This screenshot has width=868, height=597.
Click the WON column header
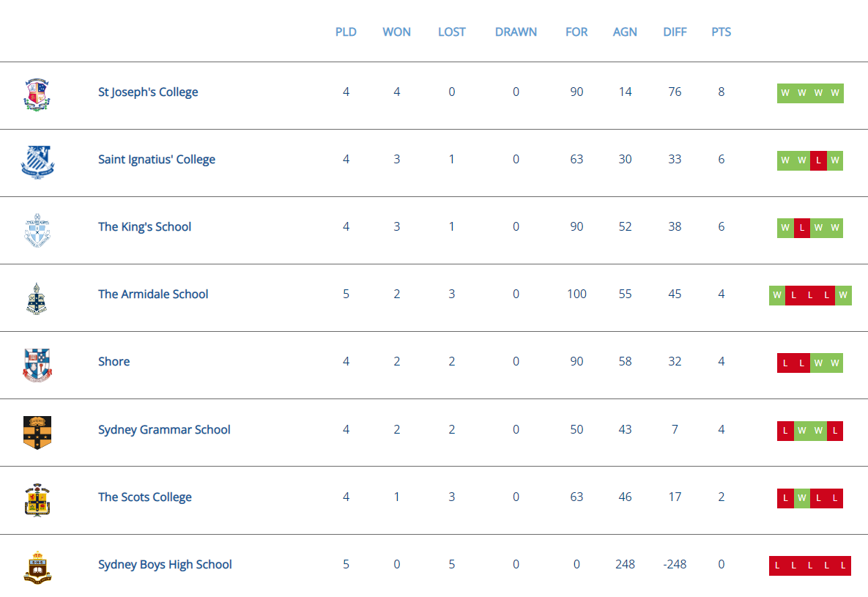pyautogui.click(x=396, y=32)
